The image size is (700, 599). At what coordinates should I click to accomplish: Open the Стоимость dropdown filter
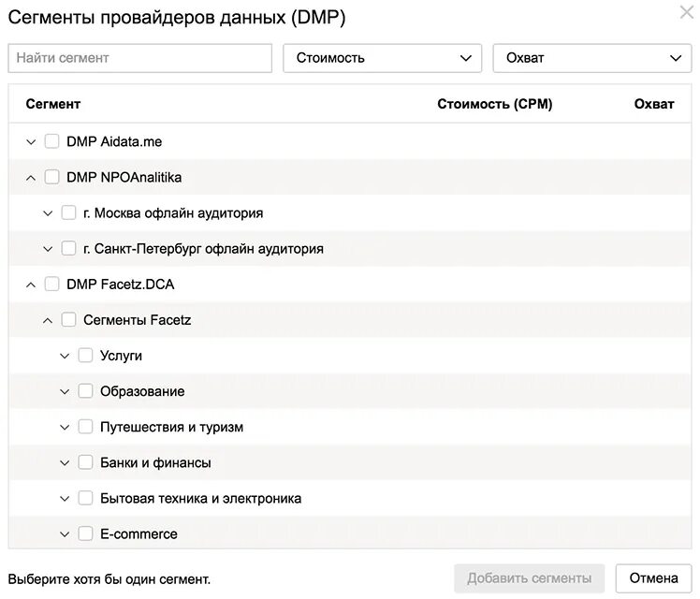click(382, 58)
